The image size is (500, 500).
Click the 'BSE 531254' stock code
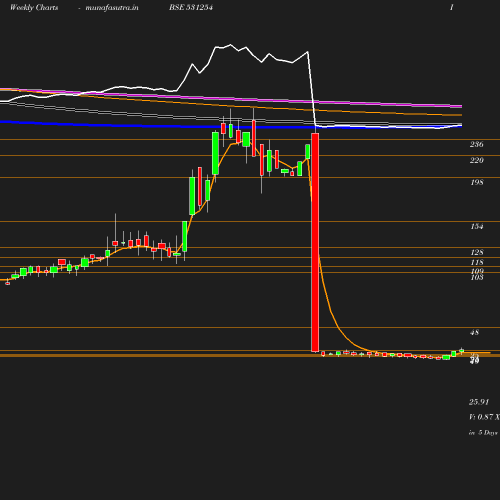[191, 7]
